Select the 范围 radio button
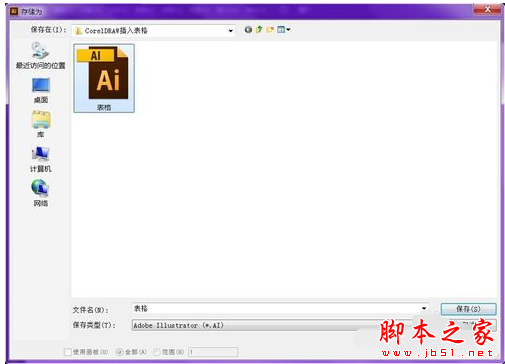Screen dimensions: 505x364 coord(157,352)
